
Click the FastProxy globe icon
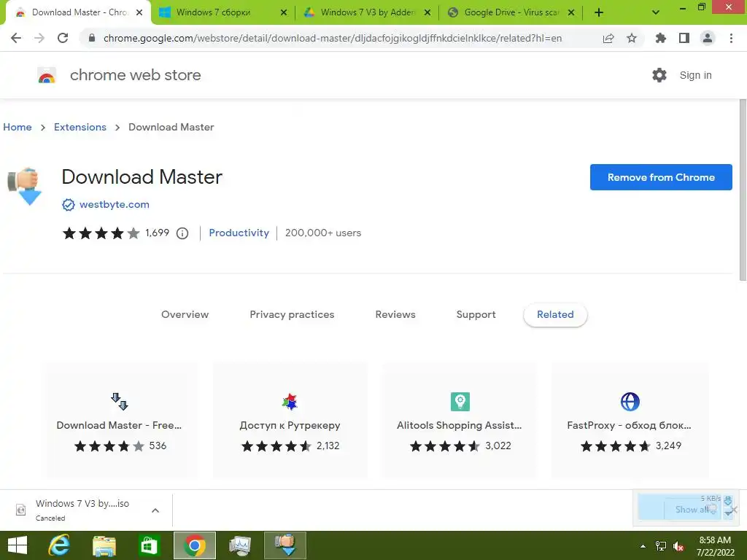tap(630, 402)
